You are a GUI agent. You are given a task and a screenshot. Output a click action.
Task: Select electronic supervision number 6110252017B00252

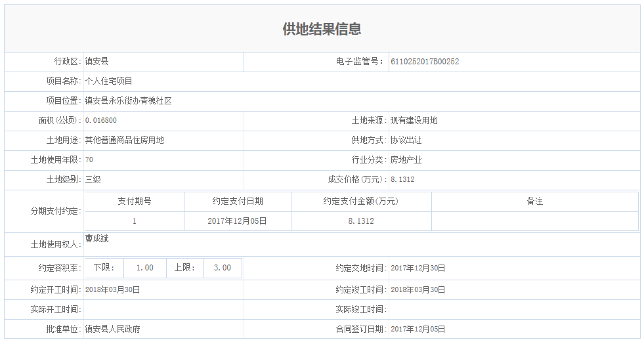[425, 62]
